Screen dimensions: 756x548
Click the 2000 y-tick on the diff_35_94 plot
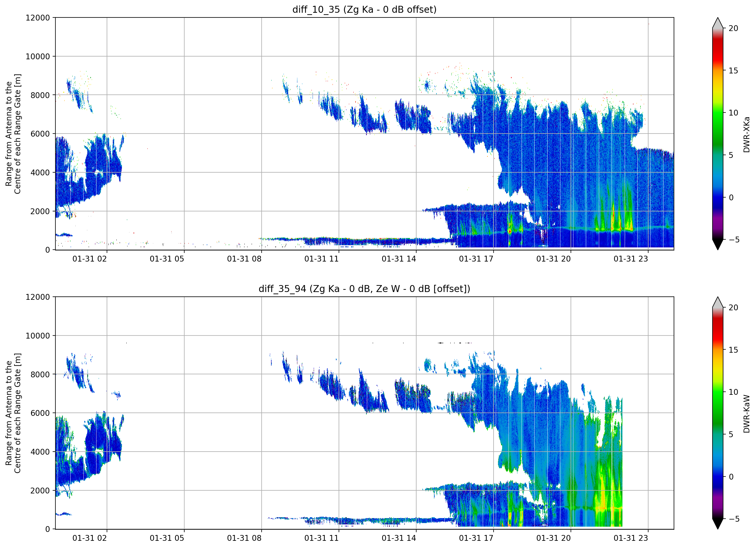tap(40, 490)
